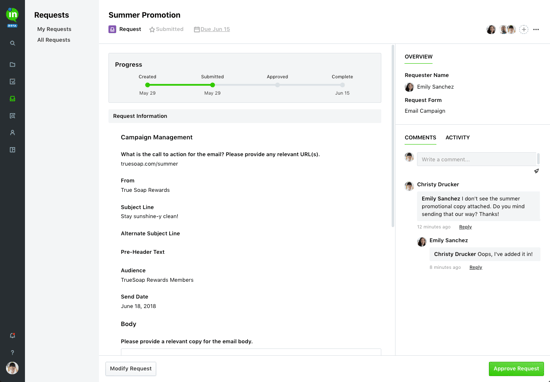Open the search icon in sidebar
This screenshot has height=382, width=550.
[x=12, y=43]
